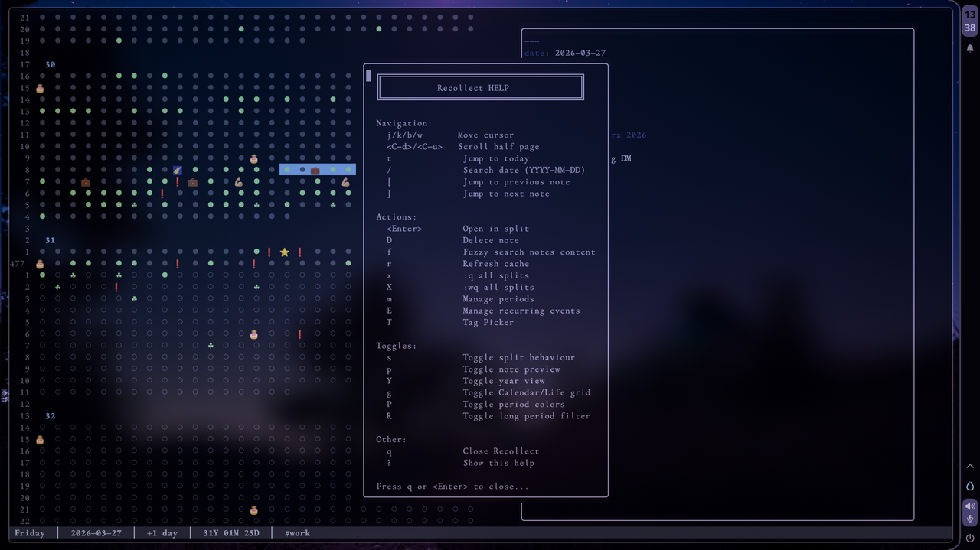Click the red exclamation mark in row 2
The height and width of the screenshot is (550, 980).
116,288
